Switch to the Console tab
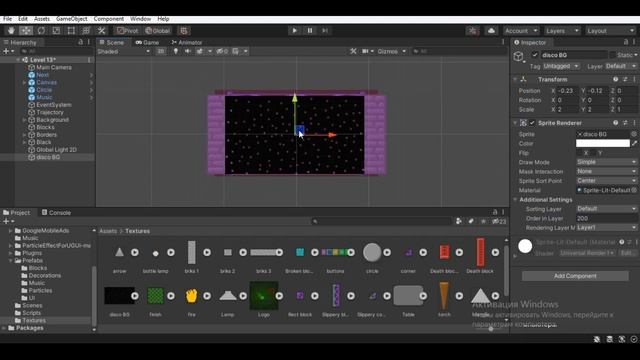The image size is (640, 360). tap(56, 213)
